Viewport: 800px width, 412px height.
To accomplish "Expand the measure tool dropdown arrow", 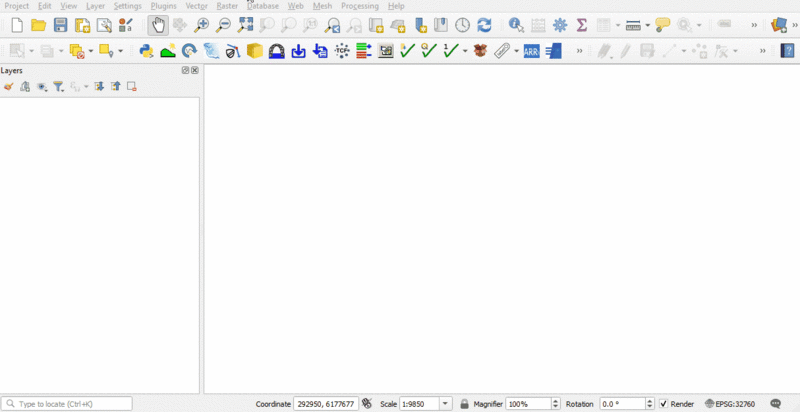I will [648, 25].
